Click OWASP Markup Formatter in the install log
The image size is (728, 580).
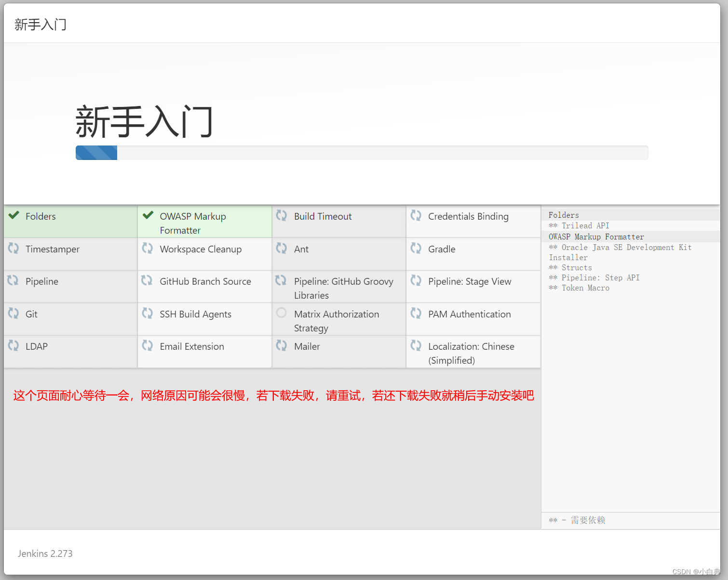pyautogui.click(x=596, y=237)
